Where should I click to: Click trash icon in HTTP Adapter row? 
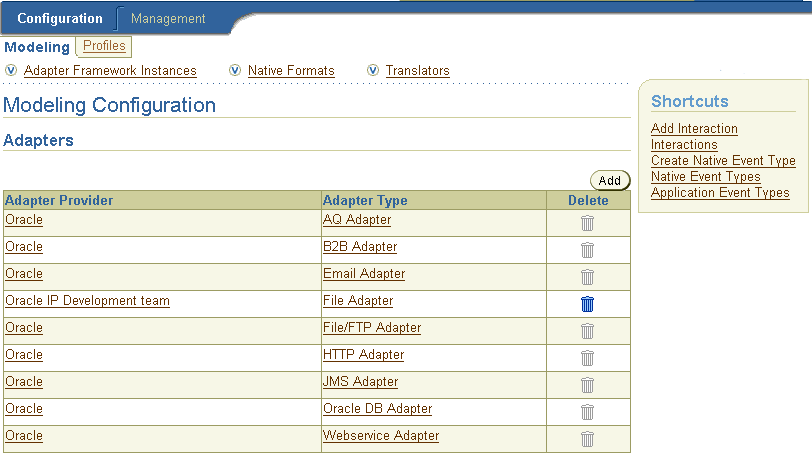[x=587, y=358]
